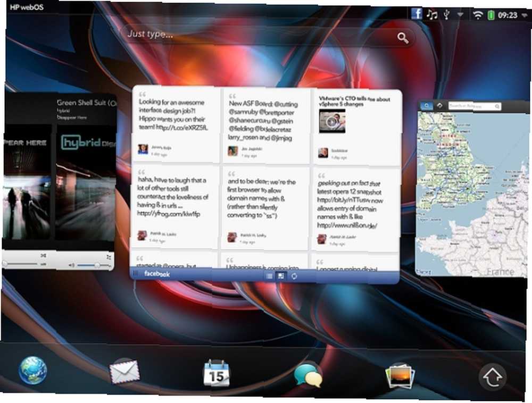Select the directions icon in Maps card
532x403 pixels.
tap(439, 105)
